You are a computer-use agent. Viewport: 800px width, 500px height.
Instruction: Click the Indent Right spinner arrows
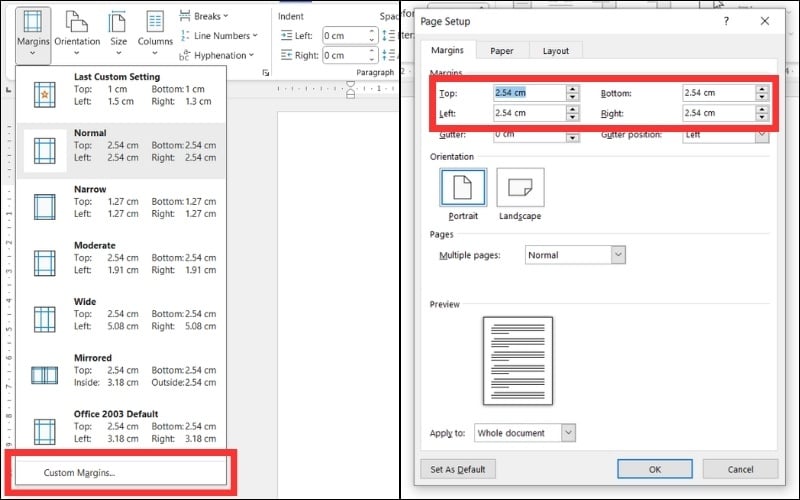point(372,55)
